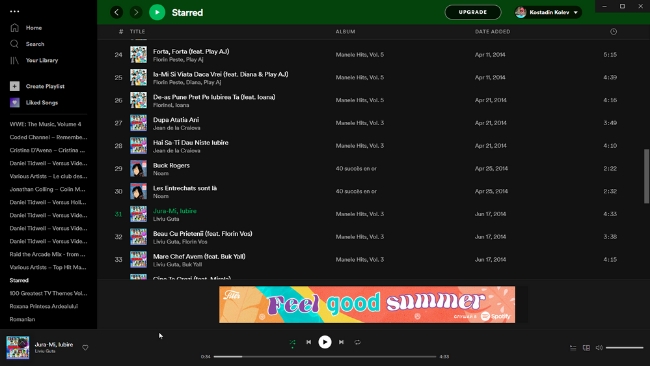
Task: Open Kostadin Kolev account dropdown
Action: click(548, 12)
